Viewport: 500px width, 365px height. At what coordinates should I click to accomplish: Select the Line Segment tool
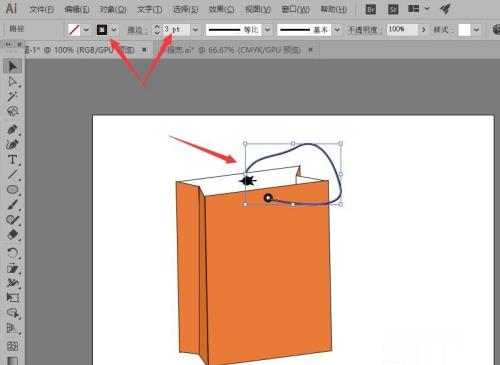tap(13, 175)
